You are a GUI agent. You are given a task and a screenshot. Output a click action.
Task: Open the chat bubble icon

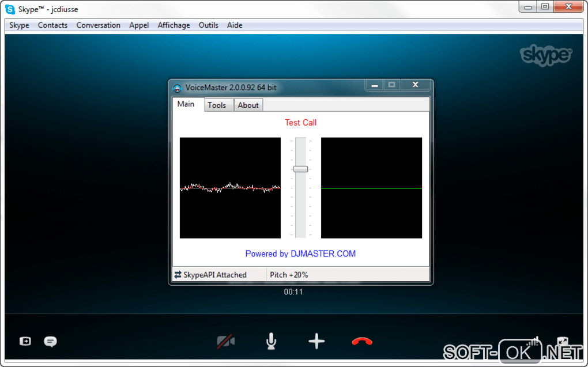[x=51, y=342]
